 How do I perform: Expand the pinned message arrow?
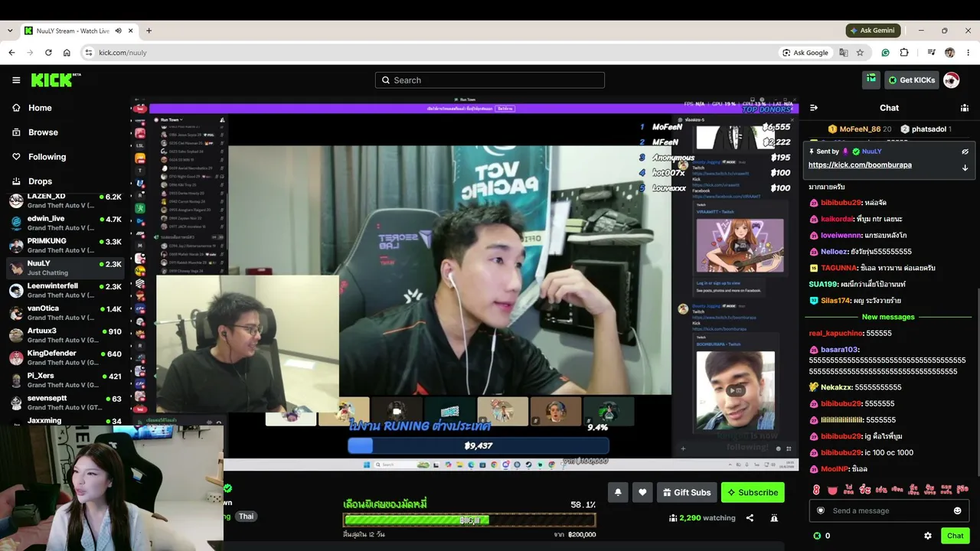965,167
